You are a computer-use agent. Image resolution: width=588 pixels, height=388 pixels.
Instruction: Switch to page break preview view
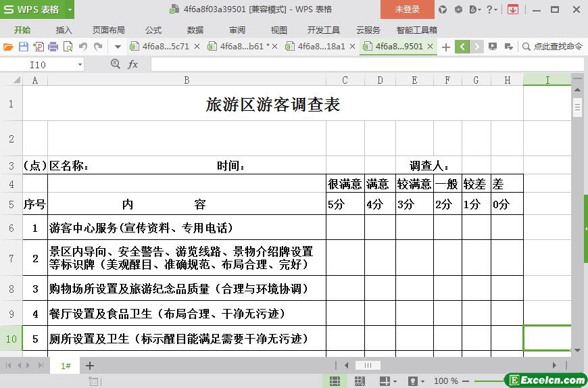click(360, 381)
